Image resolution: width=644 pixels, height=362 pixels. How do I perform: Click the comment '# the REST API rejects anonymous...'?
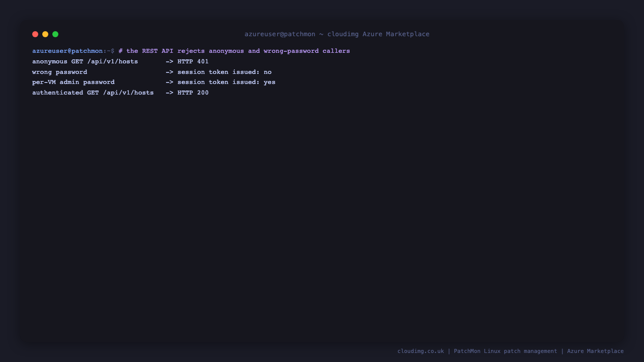(x=234, y=51)
